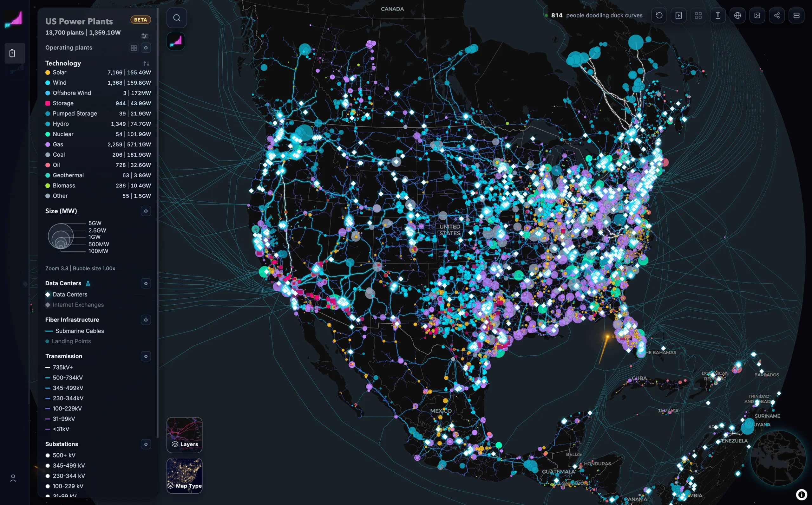This screenshot has height=505, width=812.
Task: Adjust the Size (MW) bubble scale settings
Action: click(146, 211)
